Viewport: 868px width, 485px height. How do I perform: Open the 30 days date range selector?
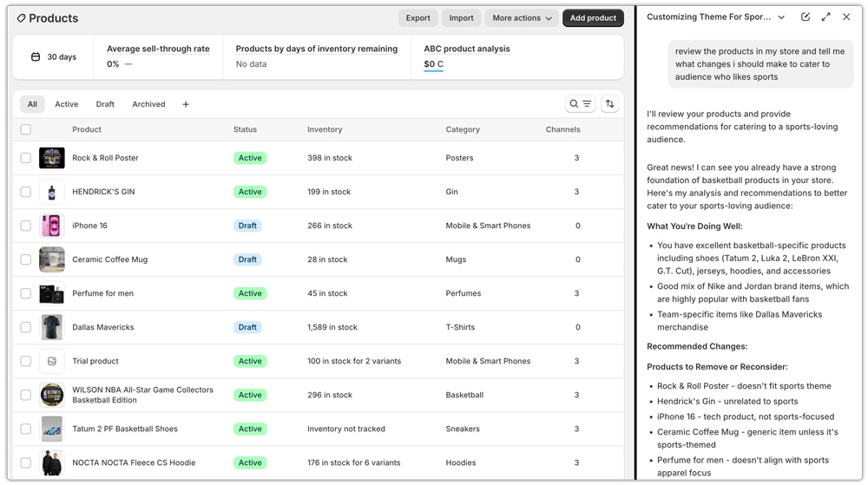coord(54,57)
